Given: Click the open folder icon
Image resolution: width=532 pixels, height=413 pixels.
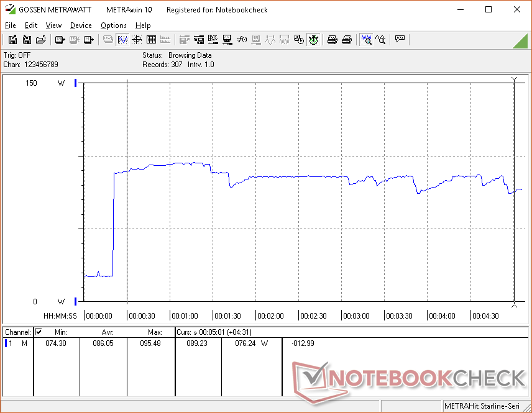Looking at the screenshot, I should pos(41,40).
